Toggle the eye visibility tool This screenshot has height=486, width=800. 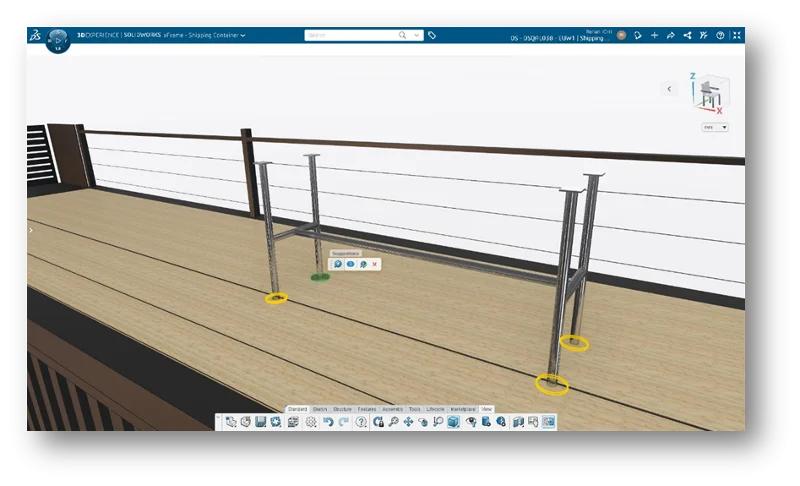(x=470, y=422)
